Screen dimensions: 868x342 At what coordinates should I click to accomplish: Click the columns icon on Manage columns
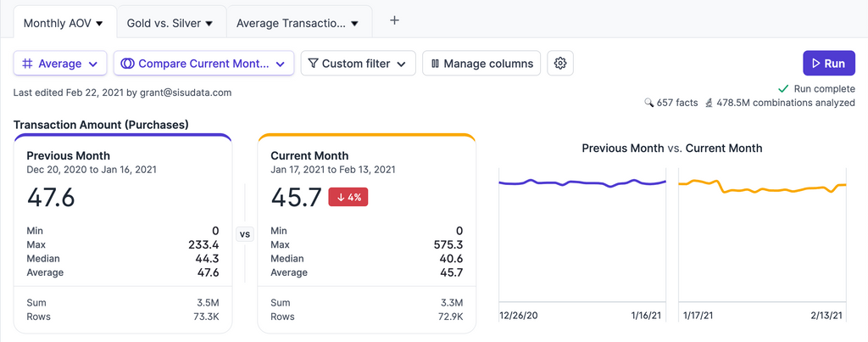435,64
